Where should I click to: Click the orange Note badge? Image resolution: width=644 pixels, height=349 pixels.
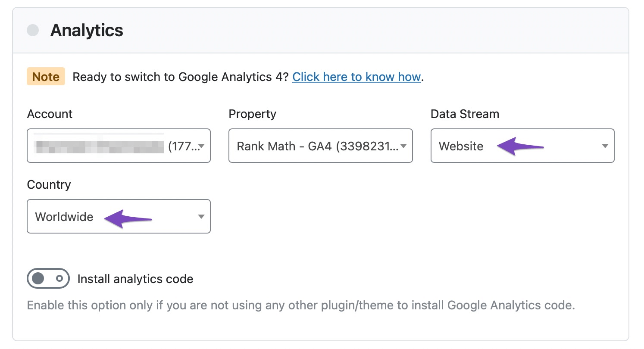46,77
